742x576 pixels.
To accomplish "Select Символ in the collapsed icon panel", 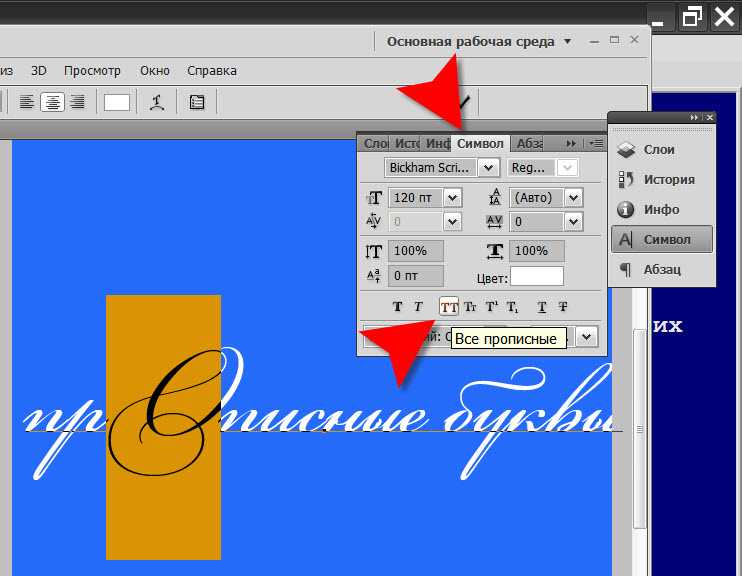I will click(x=662, y=239).
